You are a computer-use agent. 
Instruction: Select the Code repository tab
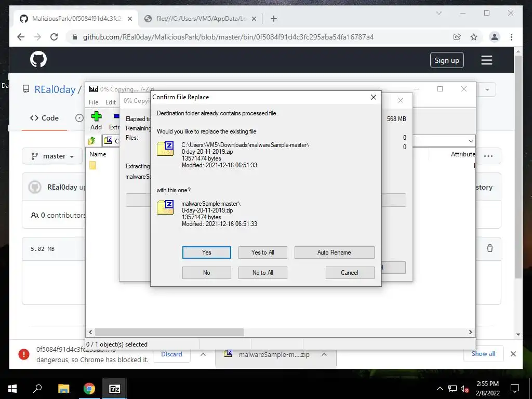[44, 118]
